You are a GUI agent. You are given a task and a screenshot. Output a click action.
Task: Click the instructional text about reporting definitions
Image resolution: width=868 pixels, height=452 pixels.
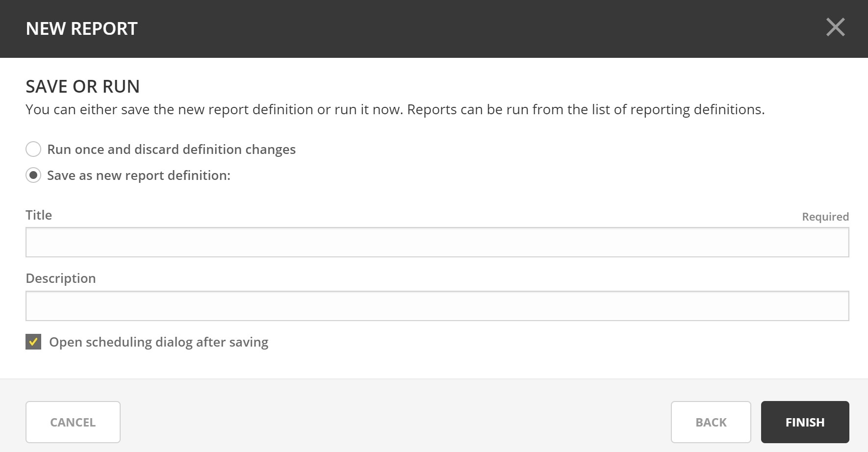(x=395, y=109)
